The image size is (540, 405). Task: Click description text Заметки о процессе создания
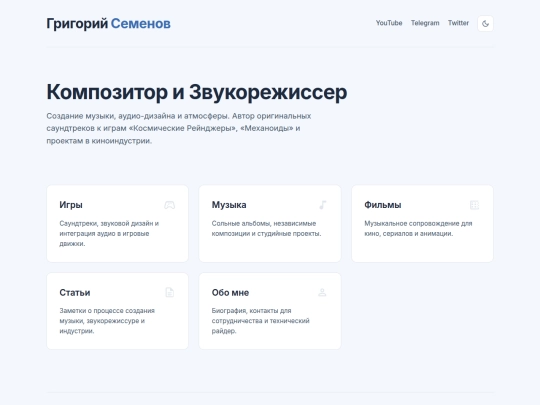(x=107, y=321)
